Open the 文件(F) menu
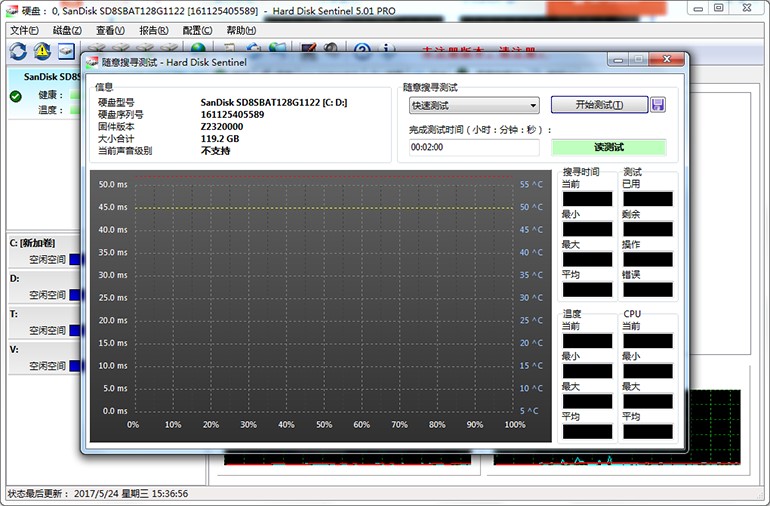Screen dimensions: 770x506 tap(23, 30)
